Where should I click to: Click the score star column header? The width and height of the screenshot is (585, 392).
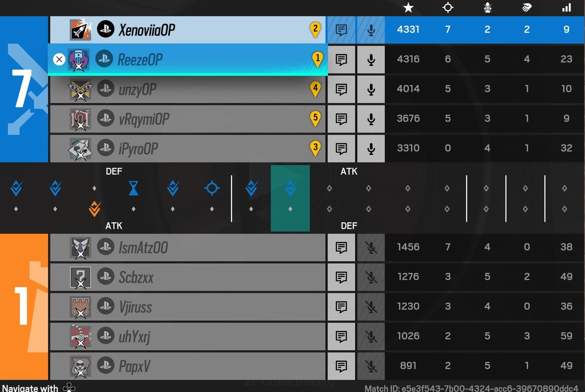(x=409, y=7)
